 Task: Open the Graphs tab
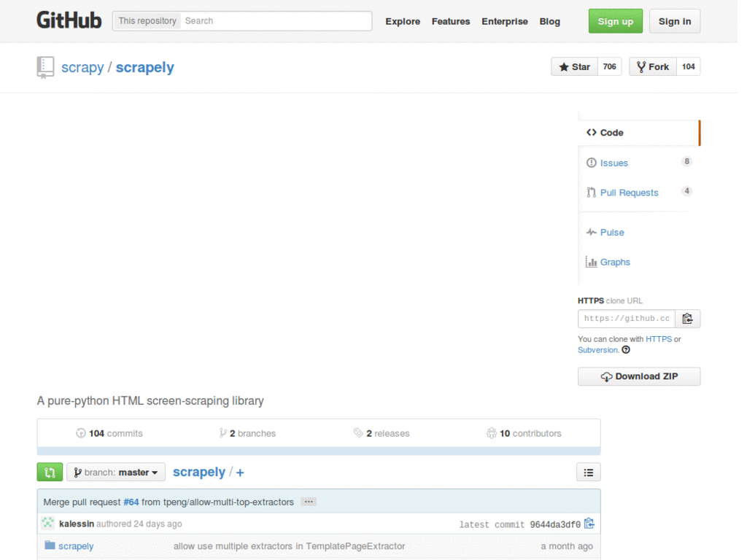(x=614, y=262)
